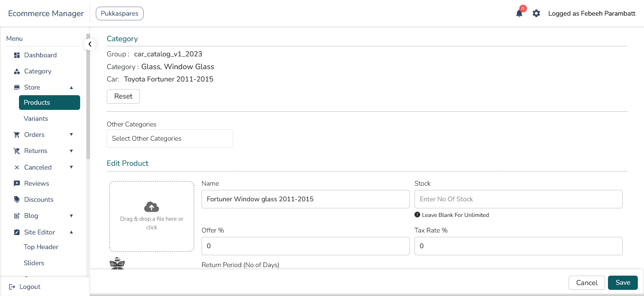
Task: Collapse the Store menu section
Action: point(72,87)
